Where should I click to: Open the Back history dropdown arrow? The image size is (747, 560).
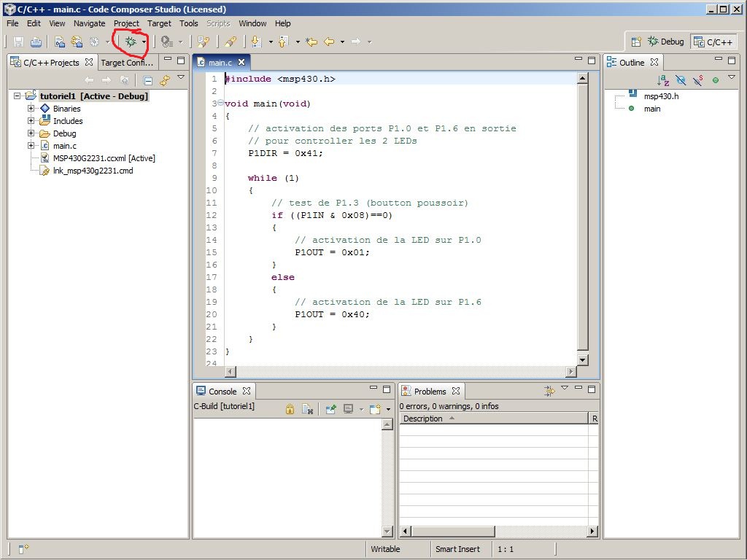[x=342, y=42]
